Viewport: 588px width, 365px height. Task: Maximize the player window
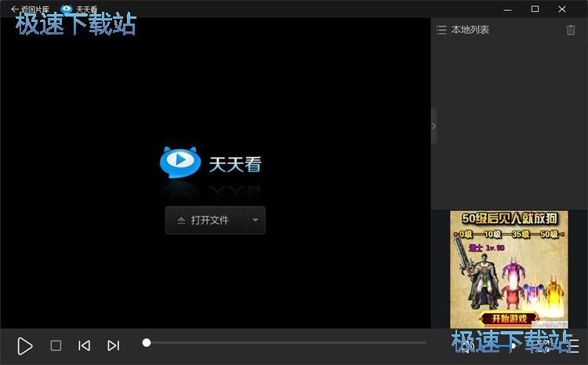pos(535,9)
